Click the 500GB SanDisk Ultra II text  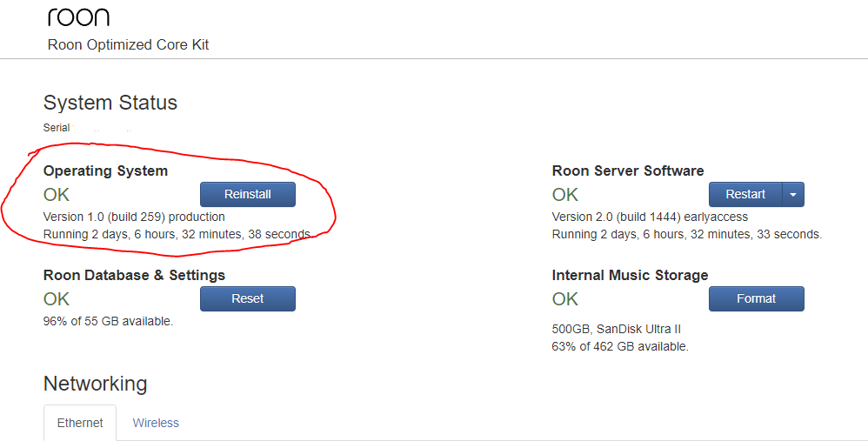click(616, 330)
